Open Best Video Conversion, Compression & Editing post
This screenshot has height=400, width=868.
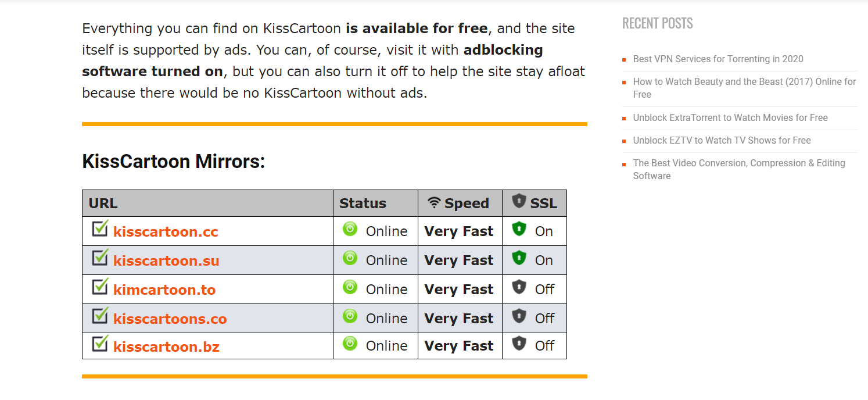pyautogui.click(x=739, y=169)
